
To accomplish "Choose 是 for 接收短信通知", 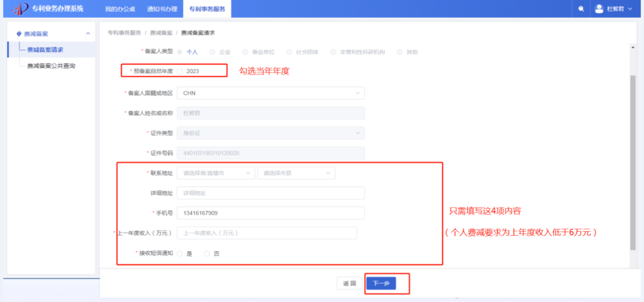I will click(179, 254).
